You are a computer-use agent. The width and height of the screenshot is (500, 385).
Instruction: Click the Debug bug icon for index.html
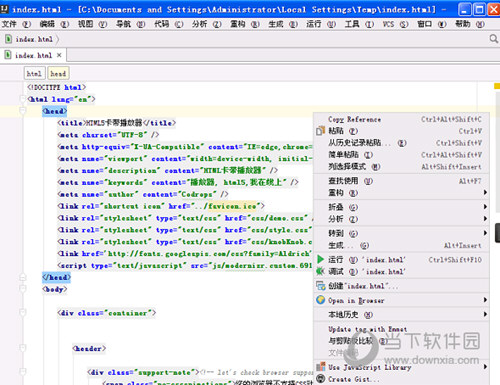pos(320,271)
